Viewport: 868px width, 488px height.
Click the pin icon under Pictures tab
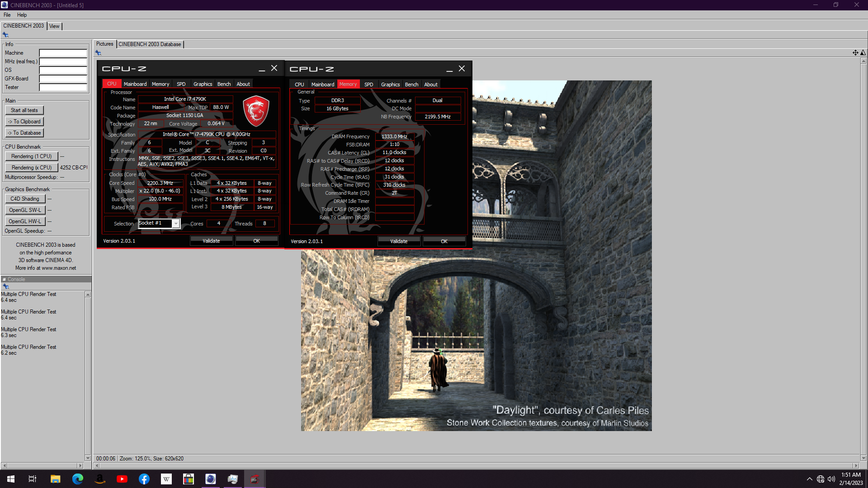click(98, 53)
